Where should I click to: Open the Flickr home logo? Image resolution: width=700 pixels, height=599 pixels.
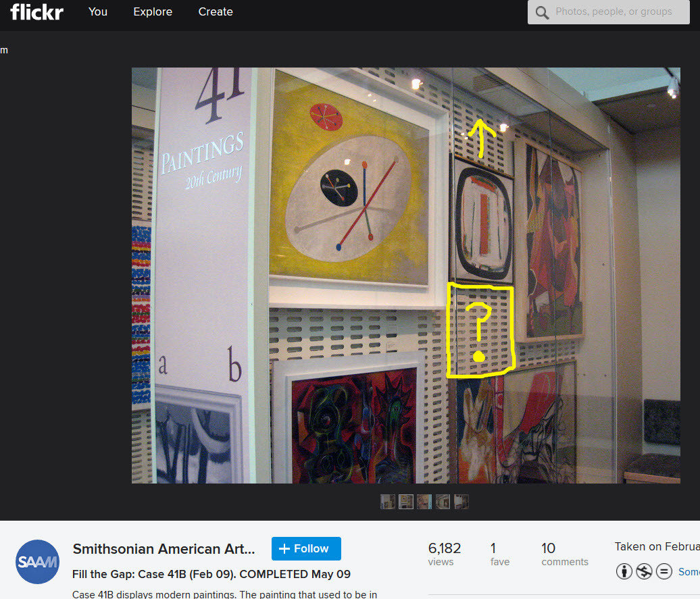click(36, 12)
